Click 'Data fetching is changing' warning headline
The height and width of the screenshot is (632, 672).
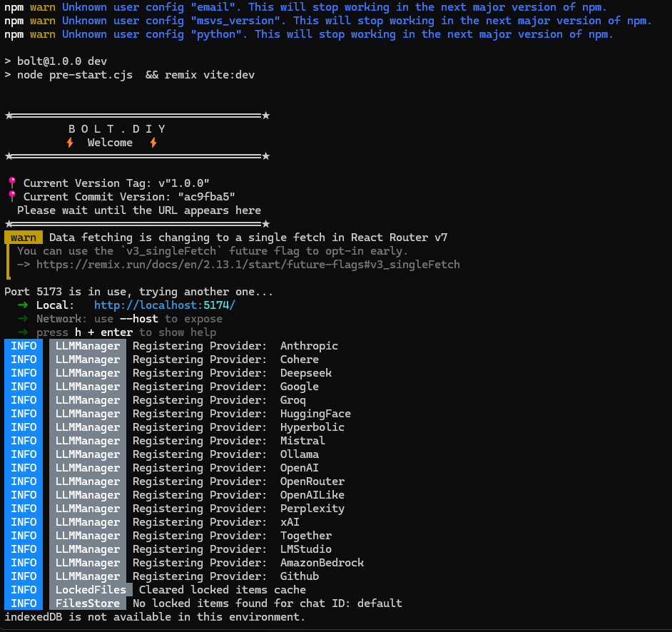pyautogui.click(x=248, y=238)
